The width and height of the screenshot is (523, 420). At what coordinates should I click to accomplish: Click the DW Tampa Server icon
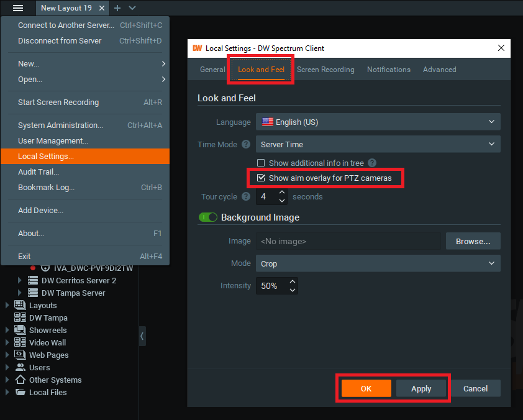(32, 293)
